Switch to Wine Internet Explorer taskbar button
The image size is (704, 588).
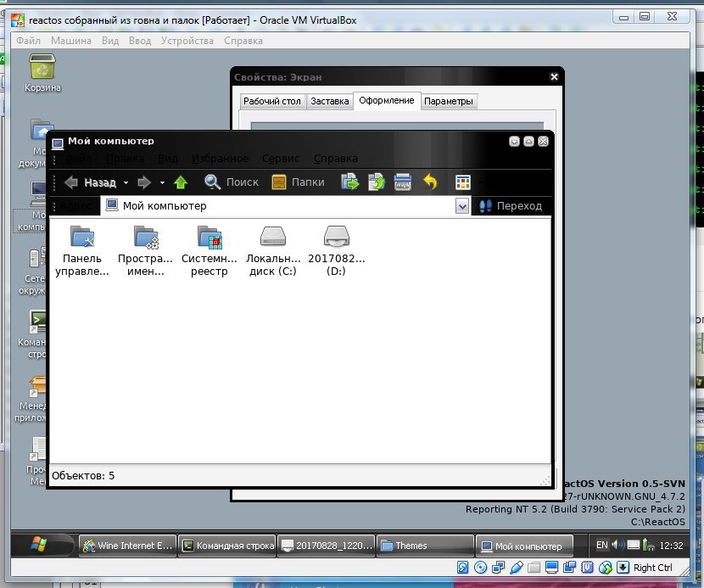point(128,546)
